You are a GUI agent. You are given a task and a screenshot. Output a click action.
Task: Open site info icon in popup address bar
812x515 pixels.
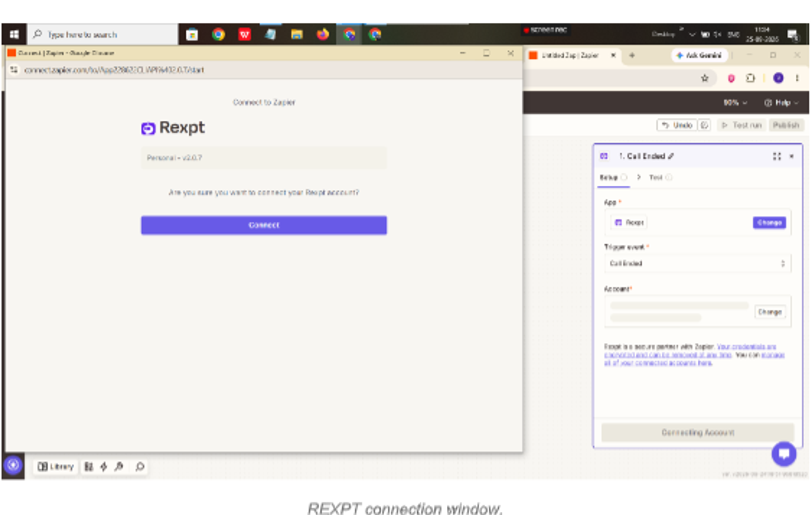point(14,69)
